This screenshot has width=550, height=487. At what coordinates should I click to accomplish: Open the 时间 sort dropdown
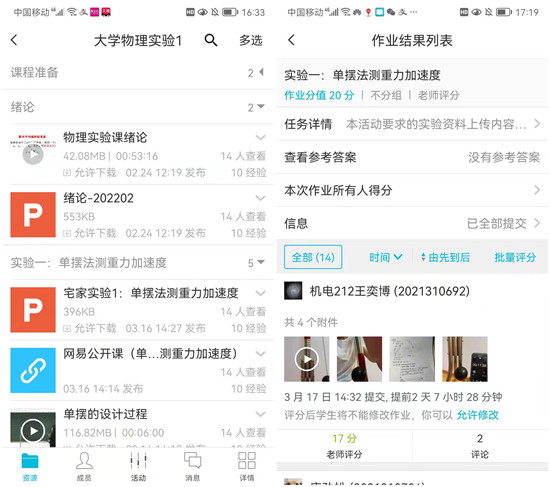click(385, 257)
